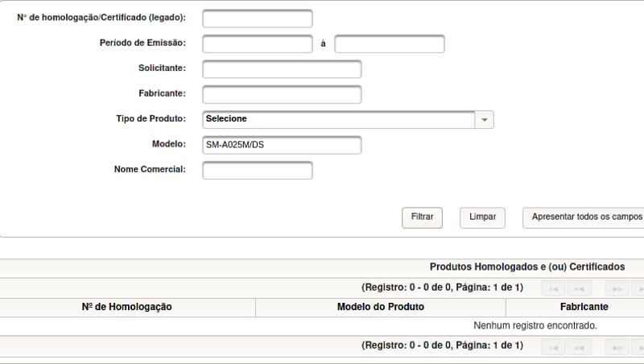
Task: Click the Filtrar button
Action: [x=422, y=217]
